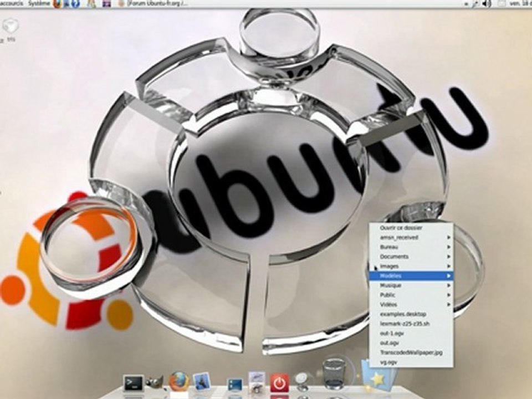Expand the arrow next to Bureau
This screenshot has height=399, width=532.
[x=448, y=247]
